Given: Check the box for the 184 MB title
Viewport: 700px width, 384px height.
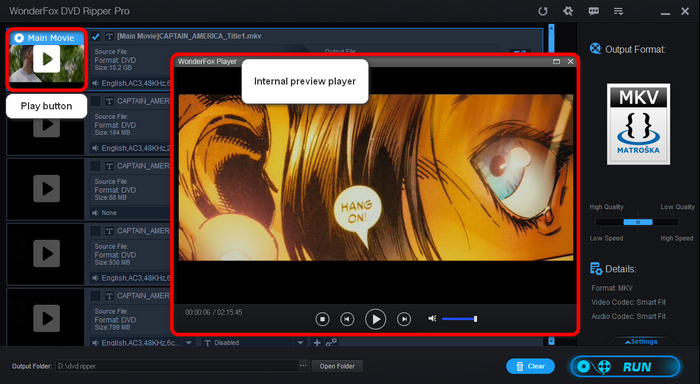Looking at the screenshot, I should click(95, 101).
